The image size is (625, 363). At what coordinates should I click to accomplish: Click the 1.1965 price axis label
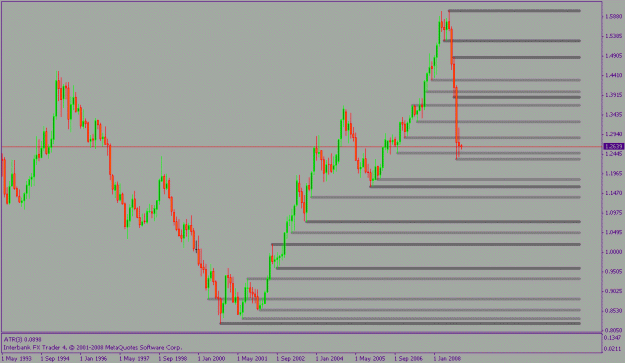[614, 173]
